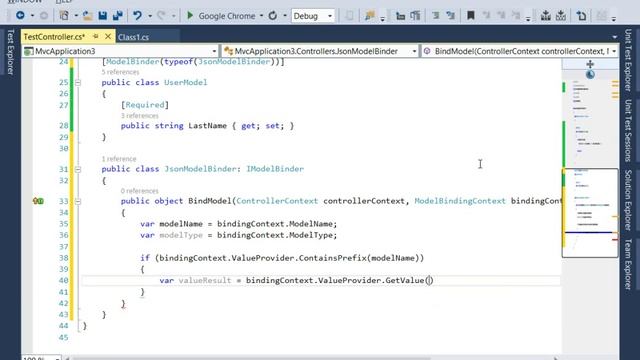Viewport: 640px width, 360px height.
Task: Click the LastName property name
Action: point(207,126)
